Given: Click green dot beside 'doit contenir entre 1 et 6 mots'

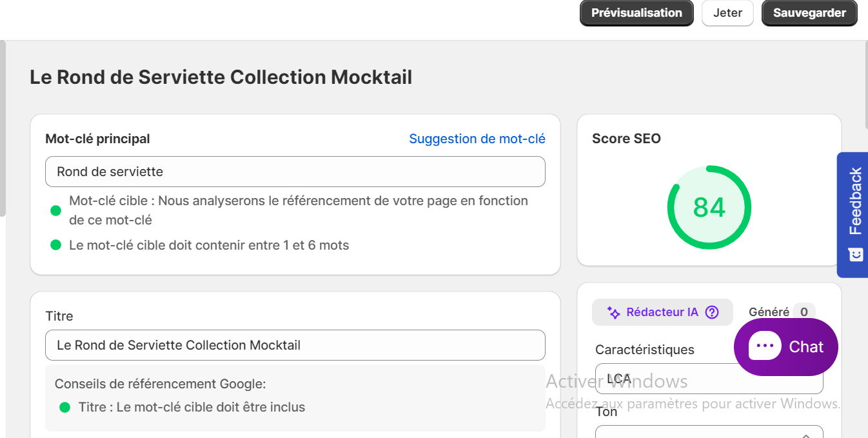Looking at the screenshot, I should [55, 245].
